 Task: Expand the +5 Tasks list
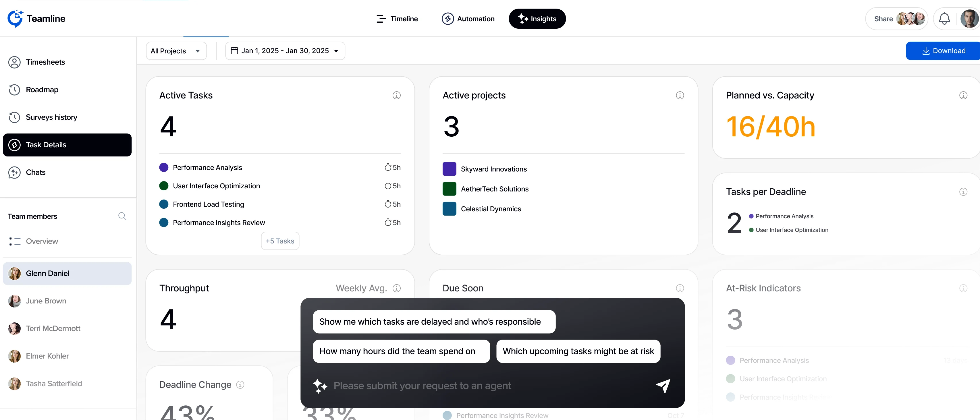(280, 241)
